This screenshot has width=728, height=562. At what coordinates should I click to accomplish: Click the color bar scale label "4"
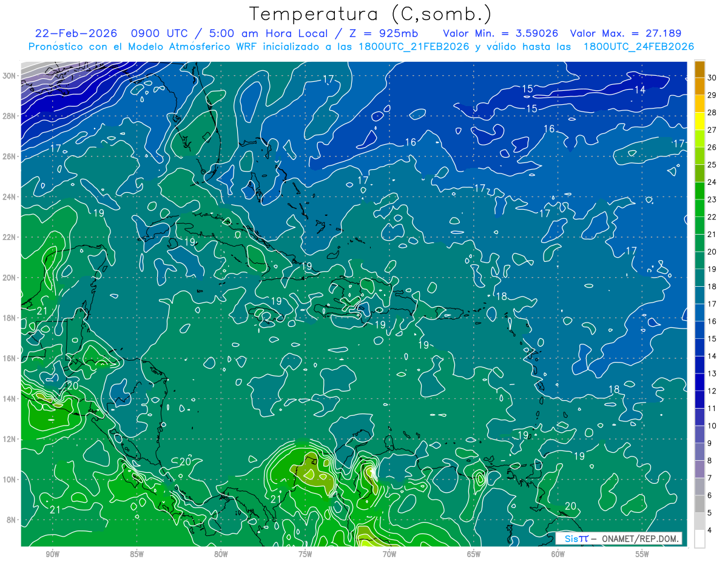pos(710,530)
